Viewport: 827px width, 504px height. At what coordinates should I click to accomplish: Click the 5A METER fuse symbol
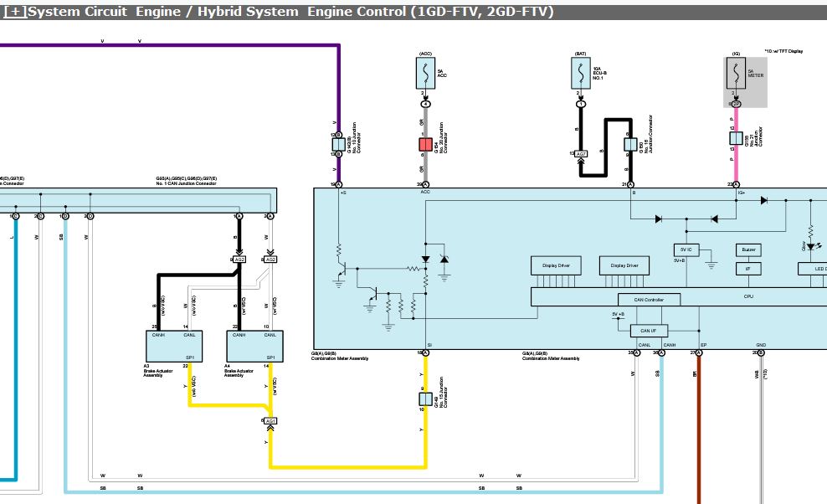point(737,75)
